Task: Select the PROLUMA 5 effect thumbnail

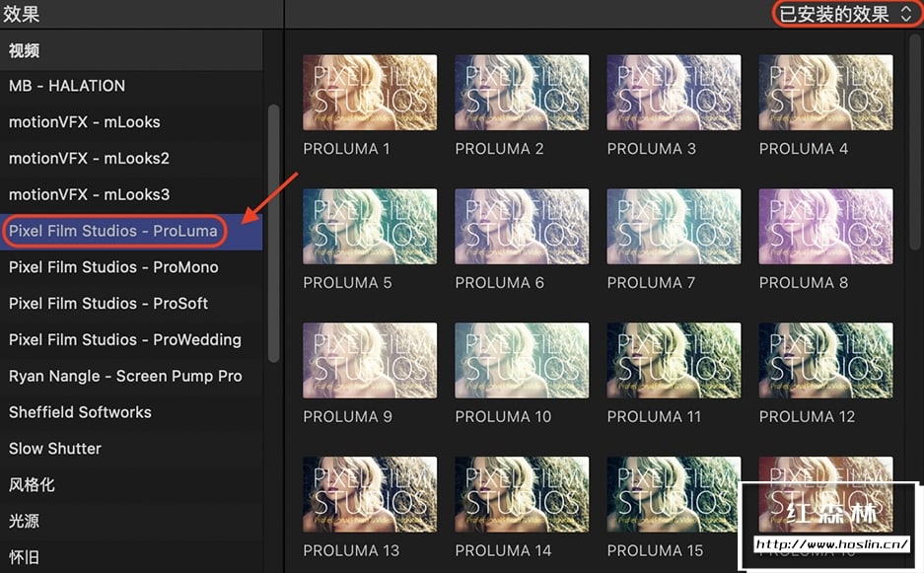Action: [370, 227]
